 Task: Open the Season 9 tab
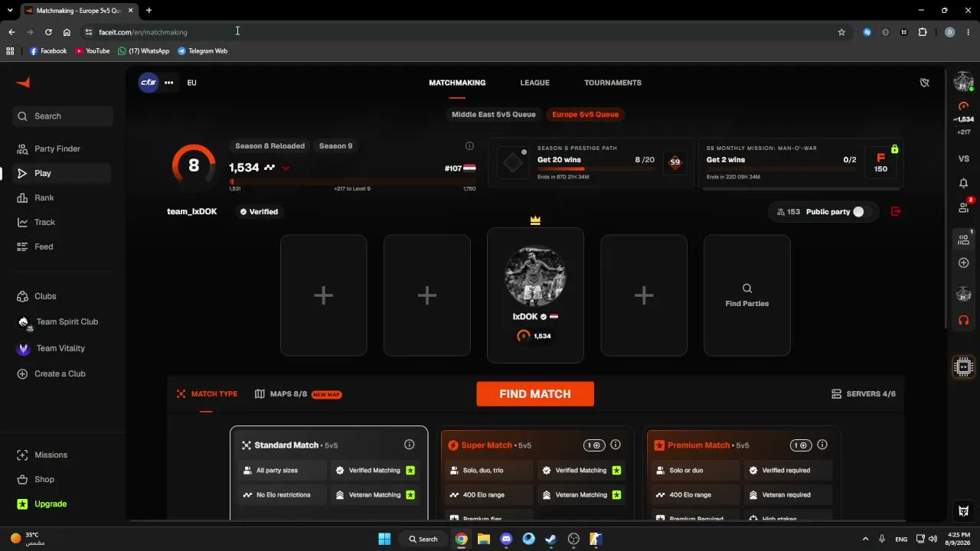(335, 145)
